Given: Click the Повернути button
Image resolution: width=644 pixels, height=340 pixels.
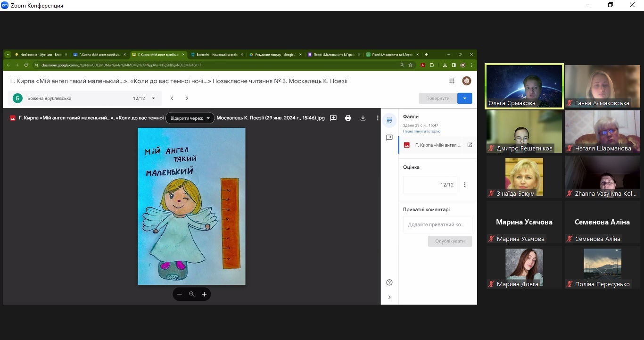Looking at the screenshot, I should [438, 98].
